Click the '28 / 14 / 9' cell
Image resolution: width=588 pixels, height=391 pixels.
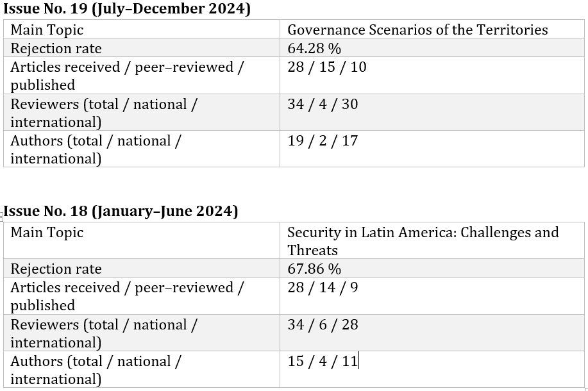coord(323,287)
